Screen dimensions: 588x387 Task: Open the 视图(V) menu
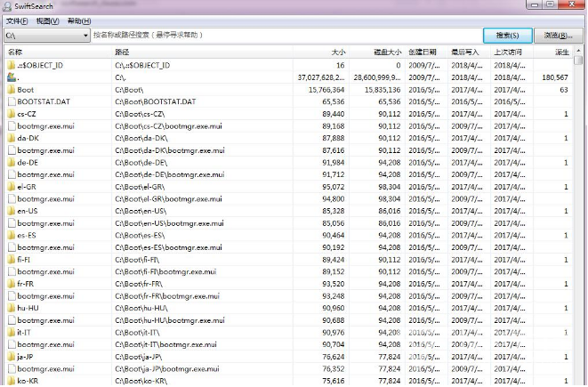[48, 21]
